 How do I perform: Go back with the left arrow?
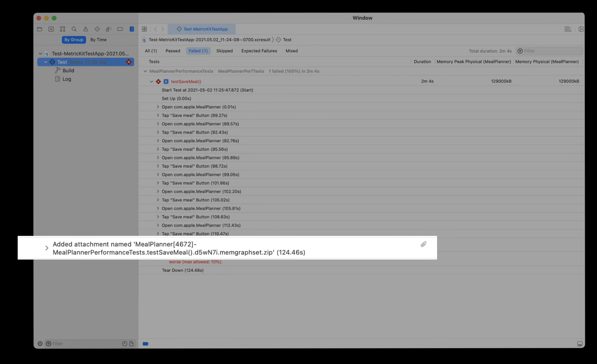[155, 29]
